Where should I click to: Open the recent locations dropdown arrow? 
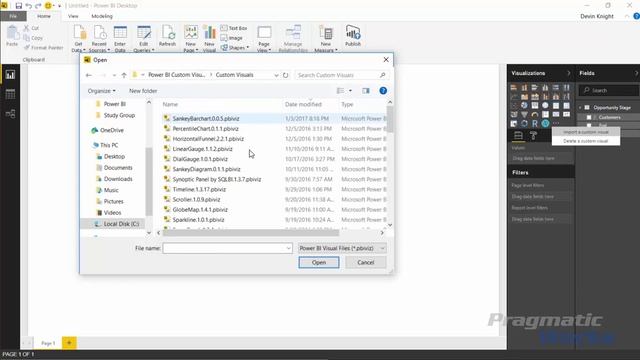(114, 75)
